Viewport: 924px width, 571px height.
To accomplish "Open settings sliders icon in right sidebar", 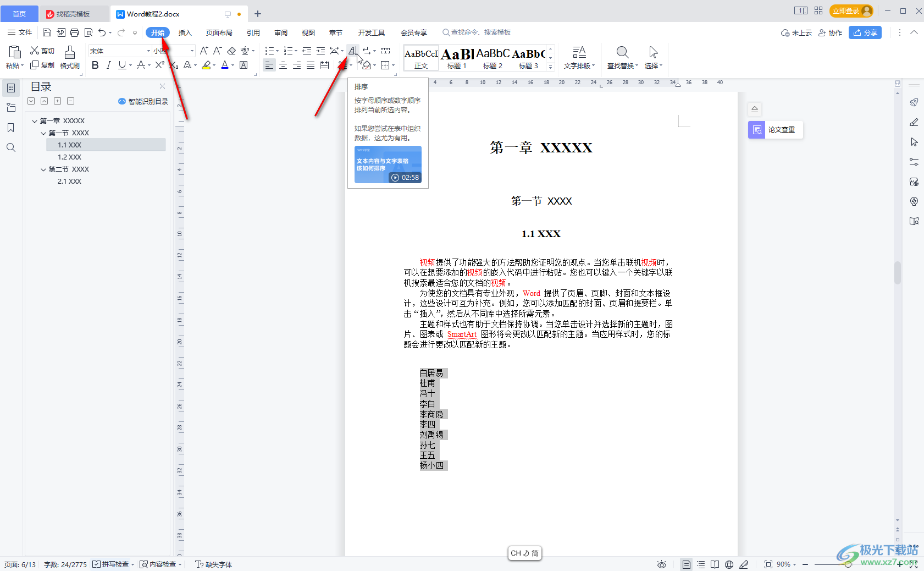I will click(x=914, y=162).
